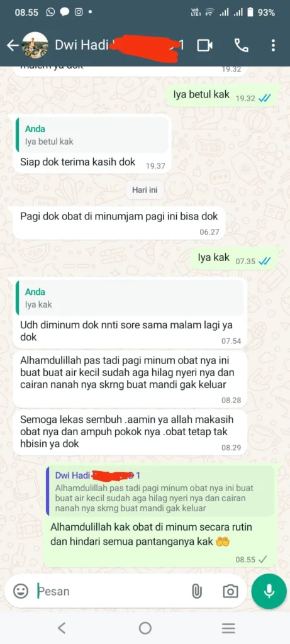Focus the Pesan message input field
This screenshot has height=644, width=290.
(111, 591)
